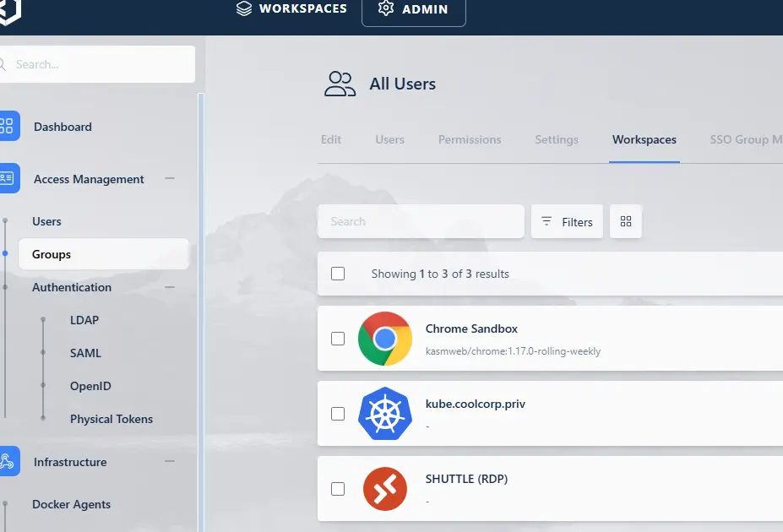
Task: Click the Kasm logo in header
Action: tap(8, 11)
